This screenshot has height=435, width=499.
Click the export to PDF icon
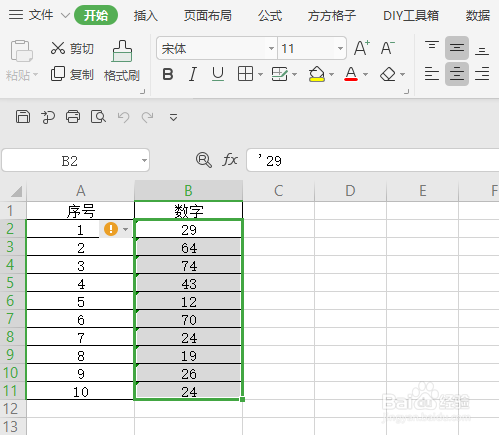coord(48,117)
